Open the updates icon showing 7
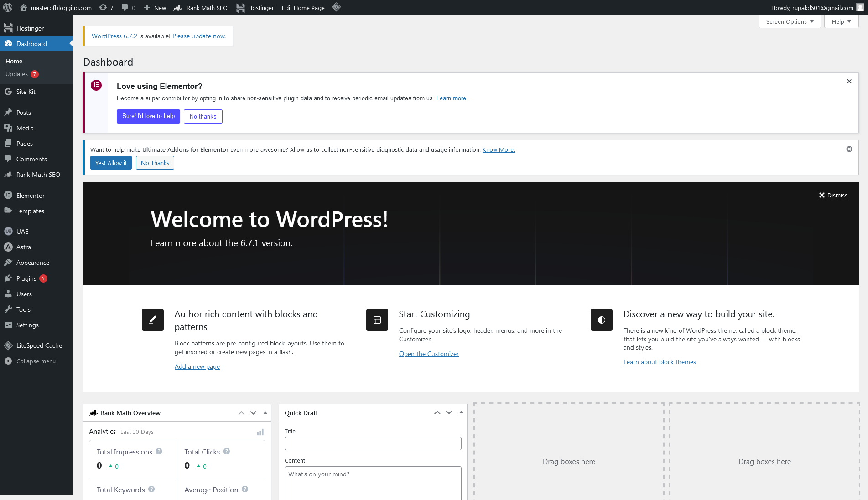Screen dimensions: 868x500 [x=106, y=7]
